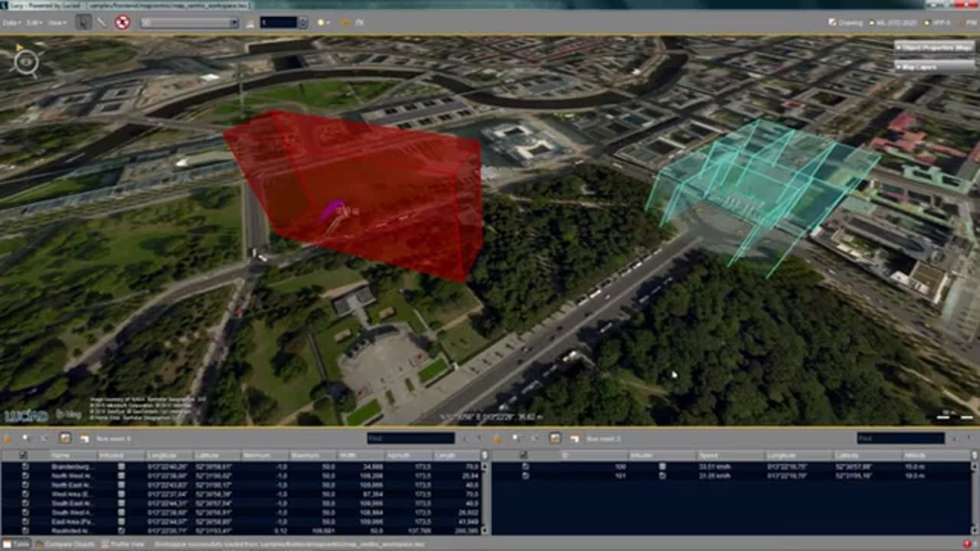Viewport: 980px width, 551px height.
Task: Toggle the highlighted map-fit icon, right table
Action: (x=555, y=439)
